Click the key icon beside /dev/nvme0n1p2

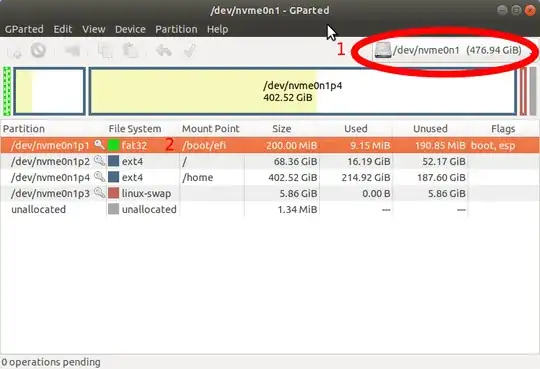pos(99,161)
